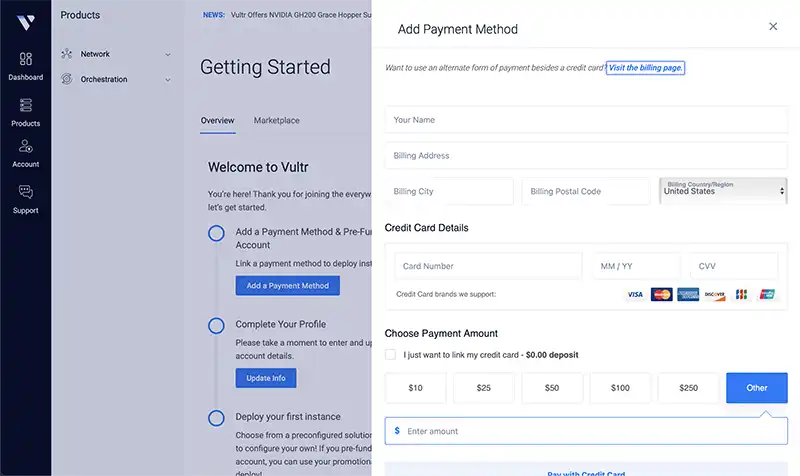Check the link credit card $0.00 deposit box
The image size is (800, 476).
tap(390, 355)
